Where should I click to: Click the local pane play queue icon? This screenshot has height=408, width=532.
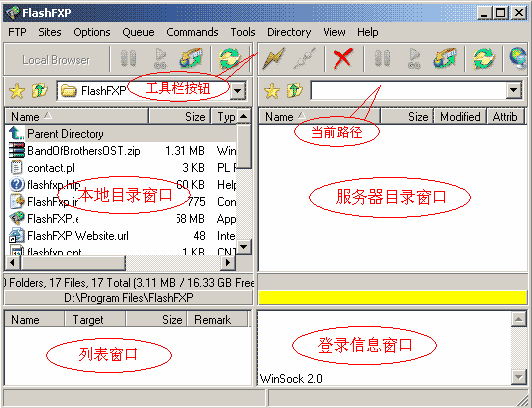(160, 59)
